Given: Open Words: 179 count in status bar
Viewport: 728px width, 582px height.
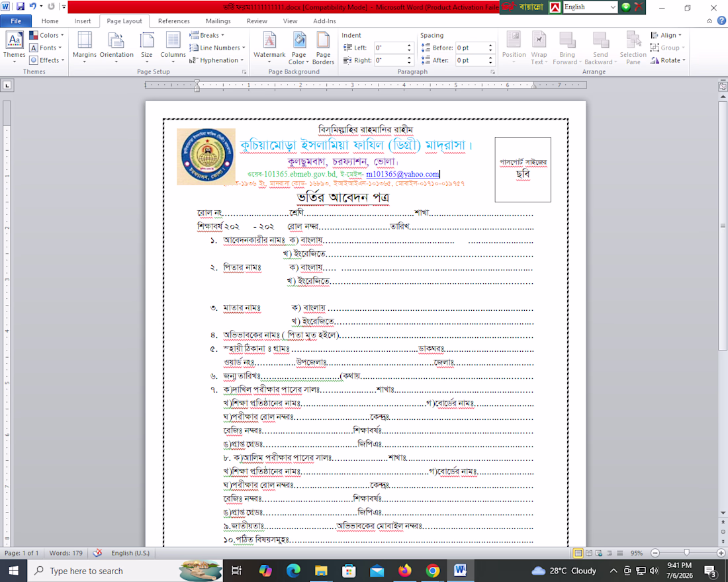Looking at the screenshot, I should click(66, 553).
